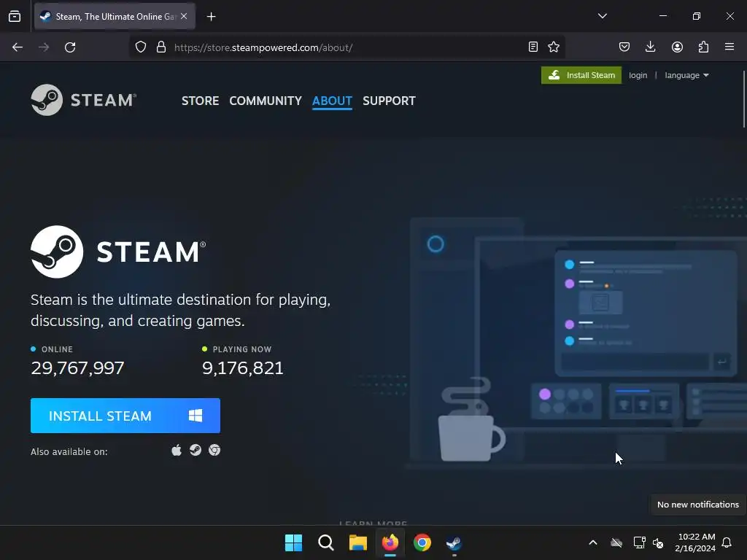Open the downloads panel icon
Viewport: 747px width, 560px height.
[x=650, y=47]
